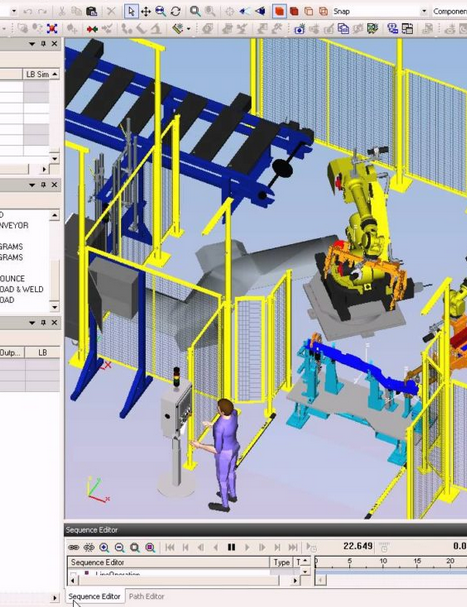The image size is (467, 607).
Task: Click the link operations chain icon
Action: pyautogui.click(x=73, y=547)
